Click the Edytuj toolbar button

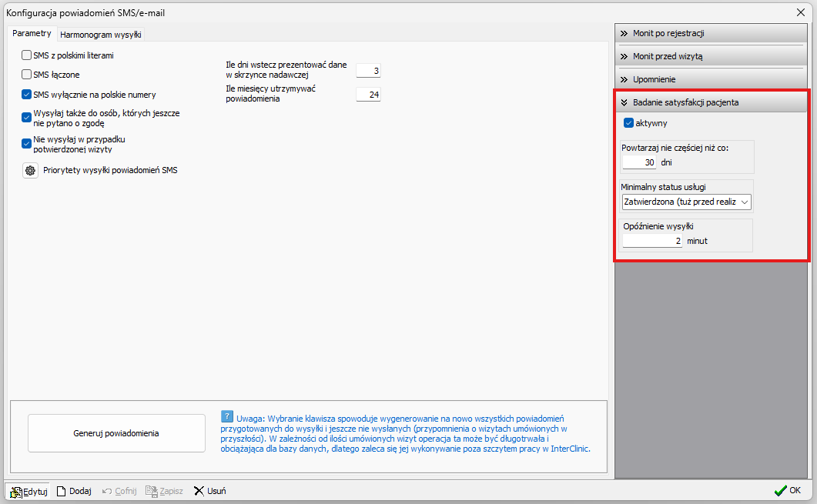28,491
